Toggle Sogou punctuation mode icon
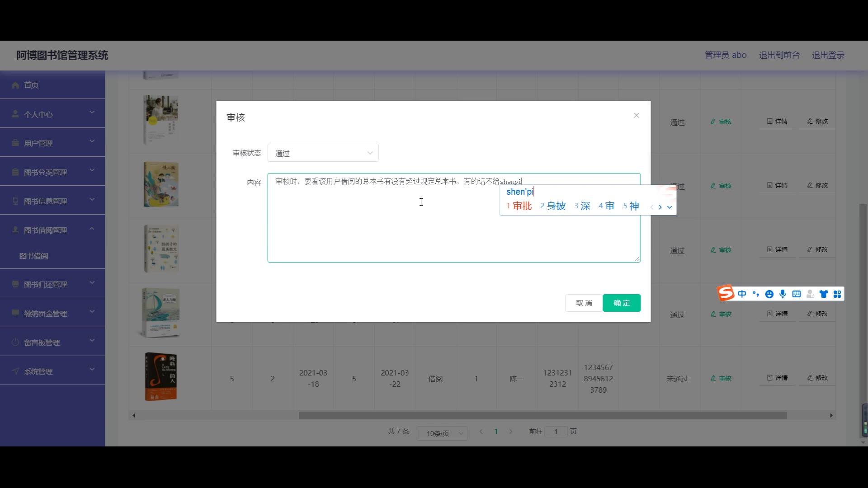The image size is (868, 488). click(x=755, y=294)
